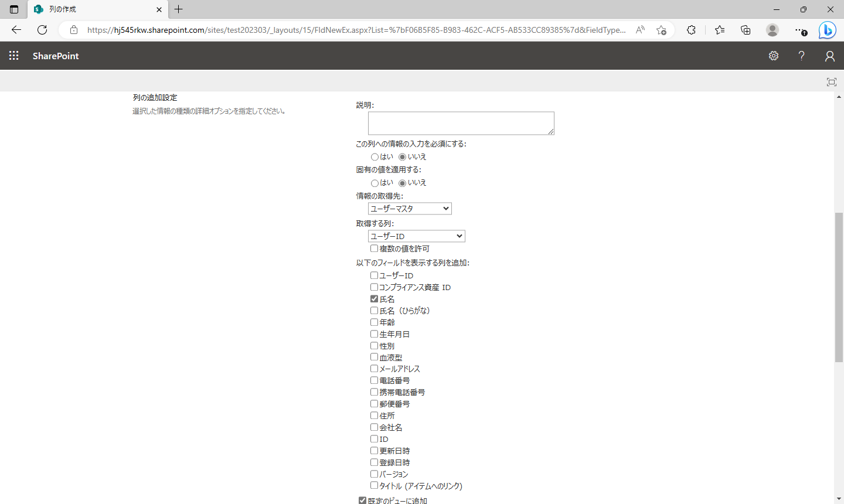Viewport: 844px width, 504px height.
Task: Check the 登録日時 checkbox
Action: tap(374, 462)
